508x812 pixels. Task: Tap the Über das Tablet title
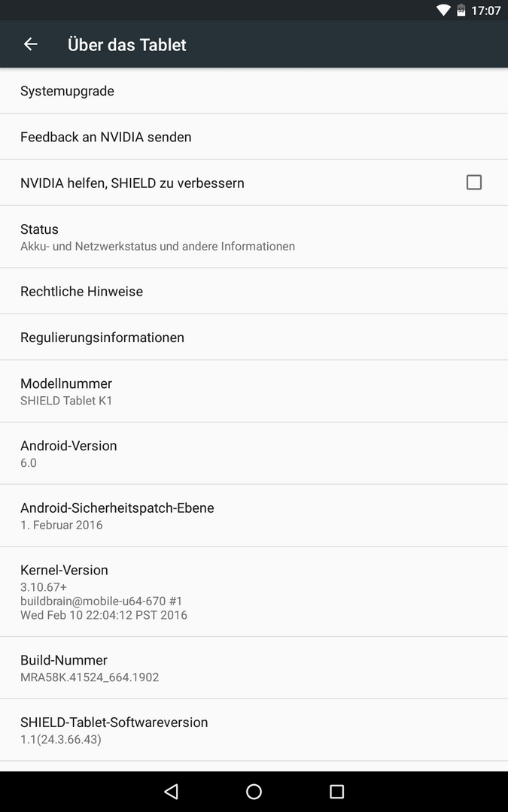click(x=127, y=44)
